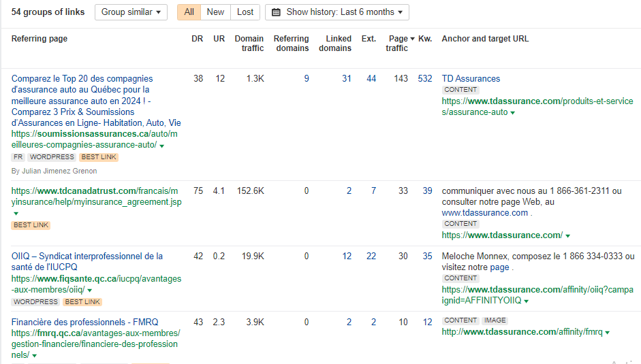
Task: Click the FR language tag
Action: point(18,157)
